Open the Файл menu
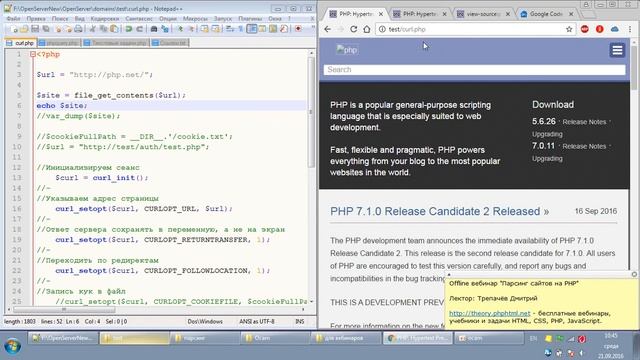Viewport: 640px width, 360px height. click(x=13, y=19)
